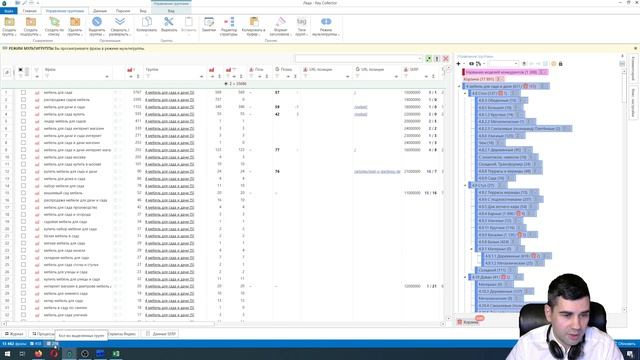Click the Windows Start button

(x=7, y=353)
